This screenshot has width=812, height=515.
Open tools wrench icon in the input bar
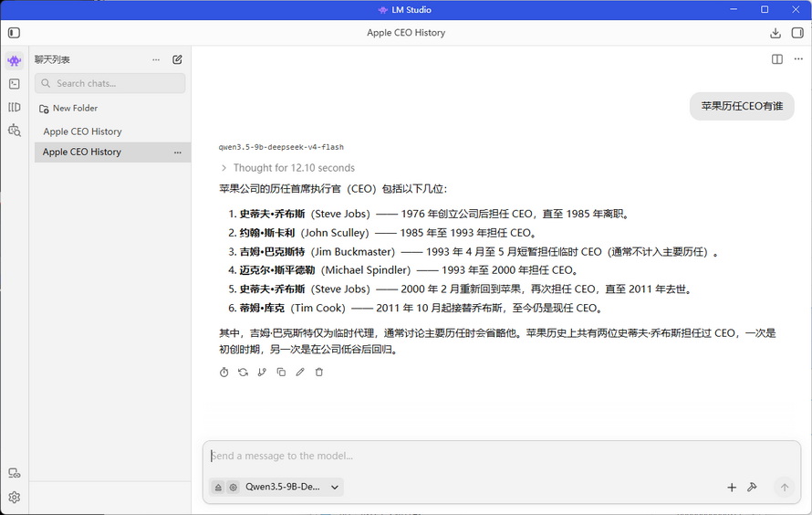pos(752,487)
